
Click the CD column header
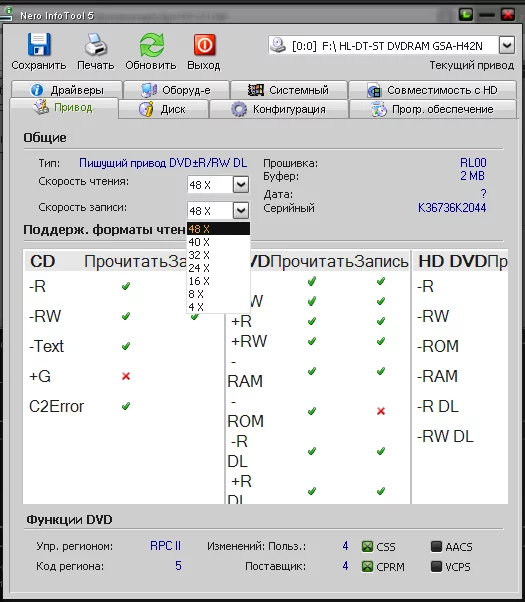43,261
